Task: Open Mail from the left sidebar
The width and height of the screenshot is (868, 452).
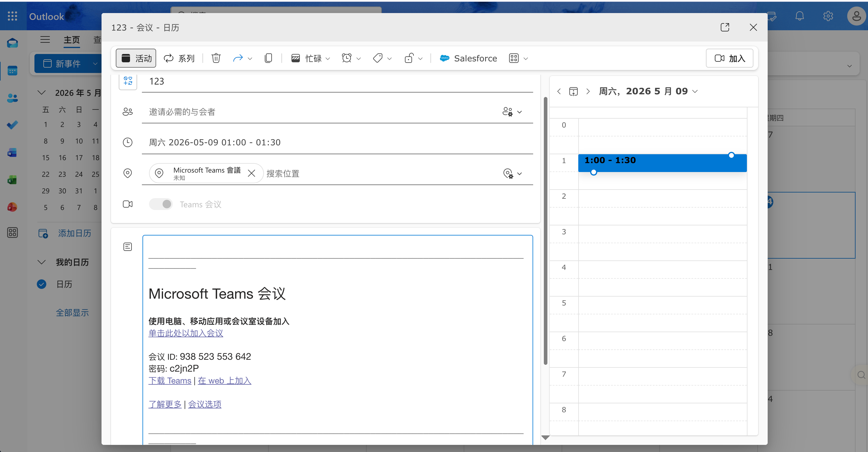Action: pos(12,43)
